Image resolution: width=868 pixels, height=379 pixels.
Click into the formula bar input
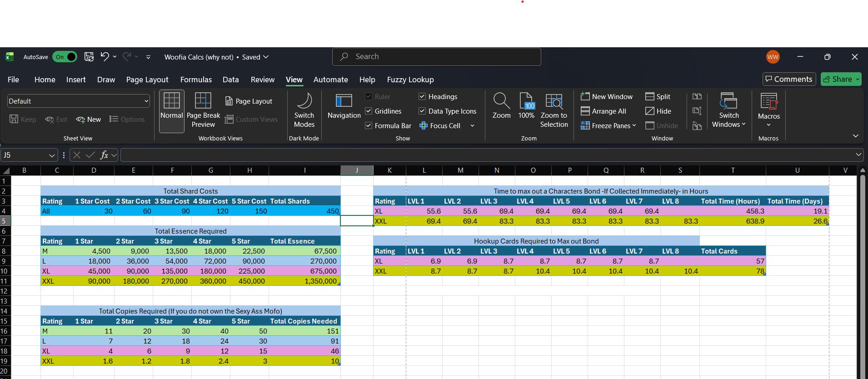tap(486, 155)
